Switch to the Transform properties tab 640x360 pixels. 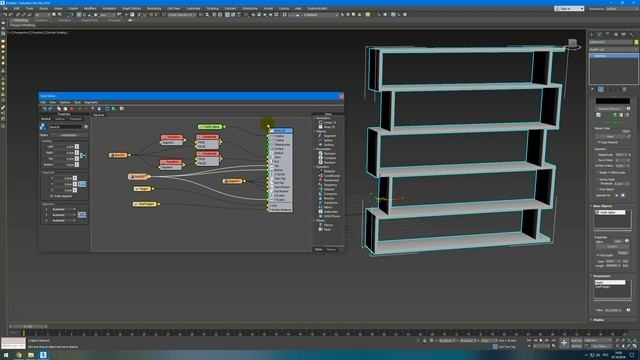coord(76,119)
